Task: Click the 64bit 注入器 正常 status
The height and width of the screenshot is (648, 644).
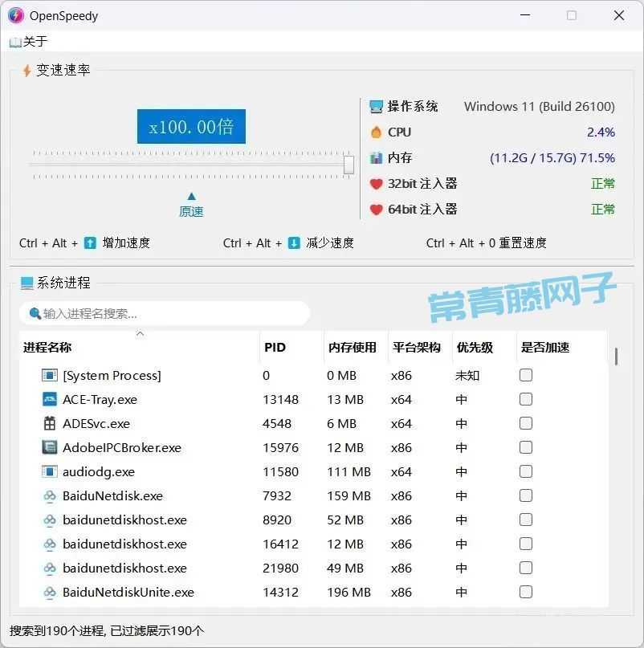Action: pyautogui.click(x=603, y=210)
